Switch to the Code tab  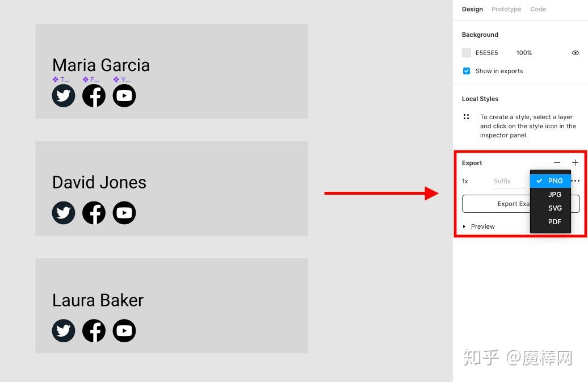[x=538, y=9]
